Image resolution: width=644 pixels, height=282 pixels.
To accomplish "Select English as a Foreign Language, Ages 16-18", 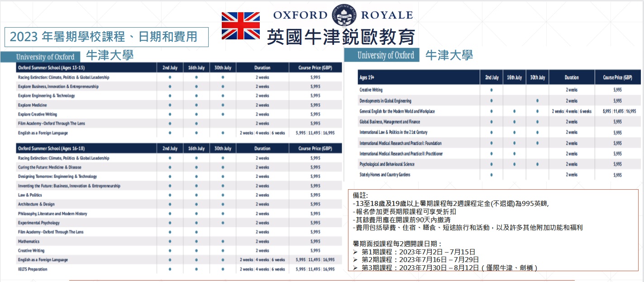I will tap(43, 260).
